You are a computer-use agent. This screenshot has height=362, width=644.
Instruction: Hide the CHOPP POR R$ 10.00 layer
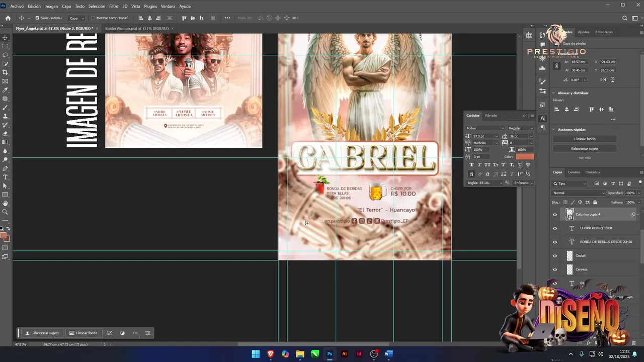555,228
